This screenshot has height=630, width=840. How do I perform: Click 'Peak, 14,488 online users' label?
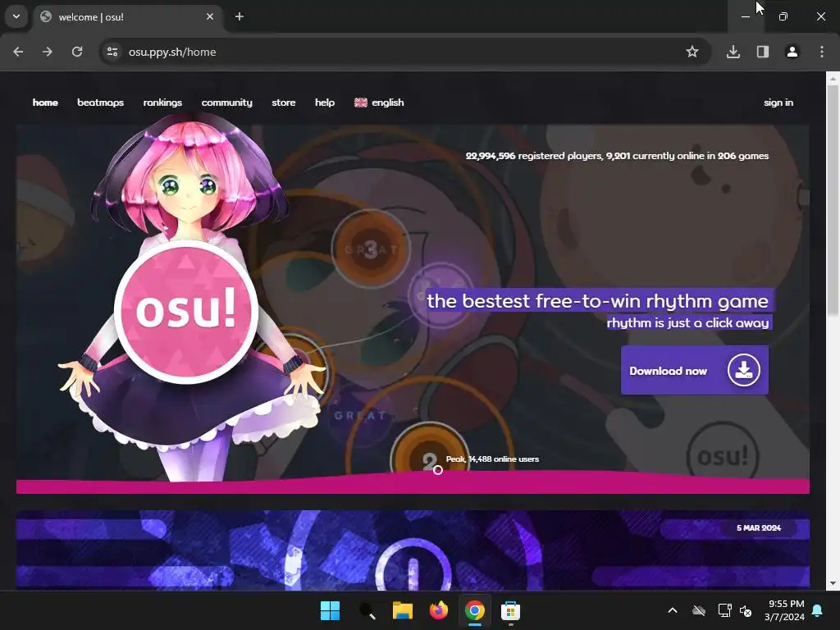pyautogui.click(x=492, y=459)
